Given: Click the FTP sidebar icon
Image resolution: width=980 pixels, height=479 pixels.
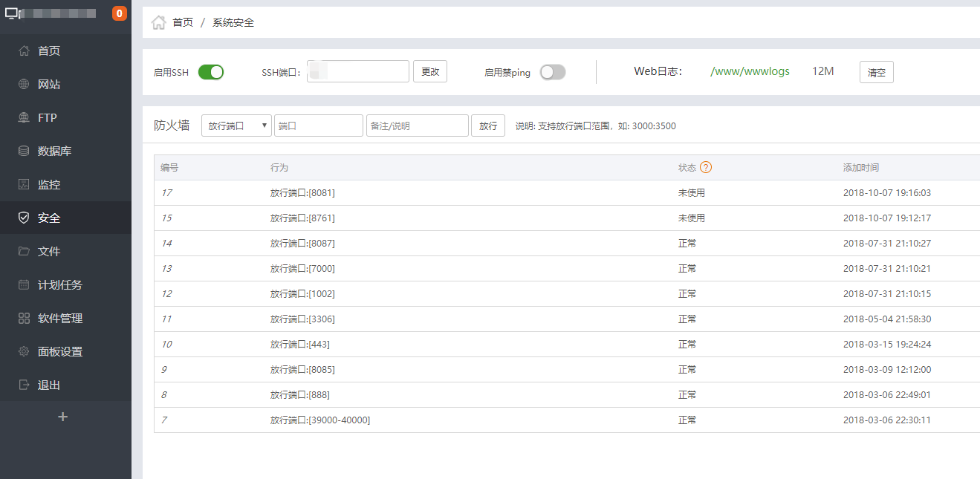Looking at the screenshot, I should (24, 118).
